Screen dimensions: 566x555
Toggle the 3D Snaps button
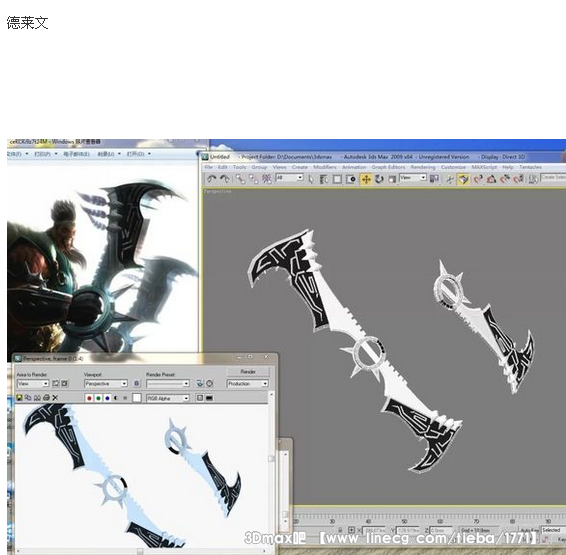coord(478,179)
